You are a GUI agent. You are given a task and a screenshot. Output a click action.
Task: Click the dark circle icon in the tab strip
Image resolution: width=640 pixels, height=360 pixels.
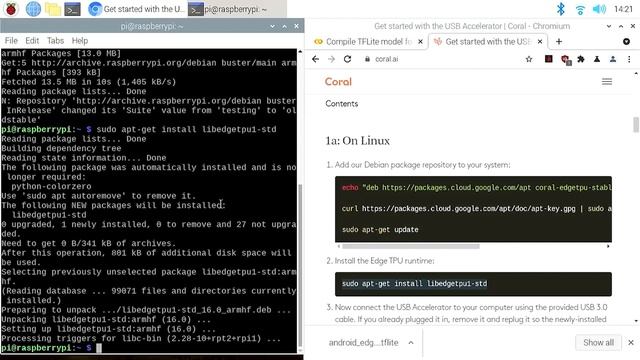click(x=626, y=42)
